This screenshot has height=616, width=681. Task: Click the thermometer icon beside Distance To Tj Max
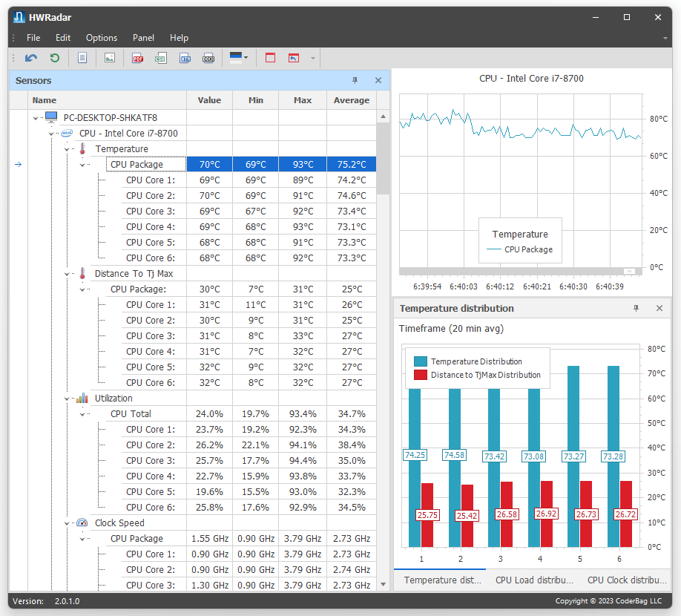[x=82, y=273]
